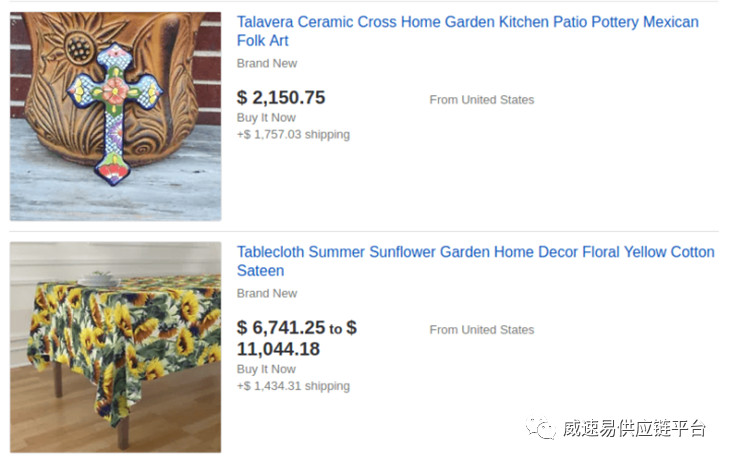Open the Talavera Ceramic Cross listing title
Image resolution: width=730 pixels, height=461 pixels.
point(467,31)
